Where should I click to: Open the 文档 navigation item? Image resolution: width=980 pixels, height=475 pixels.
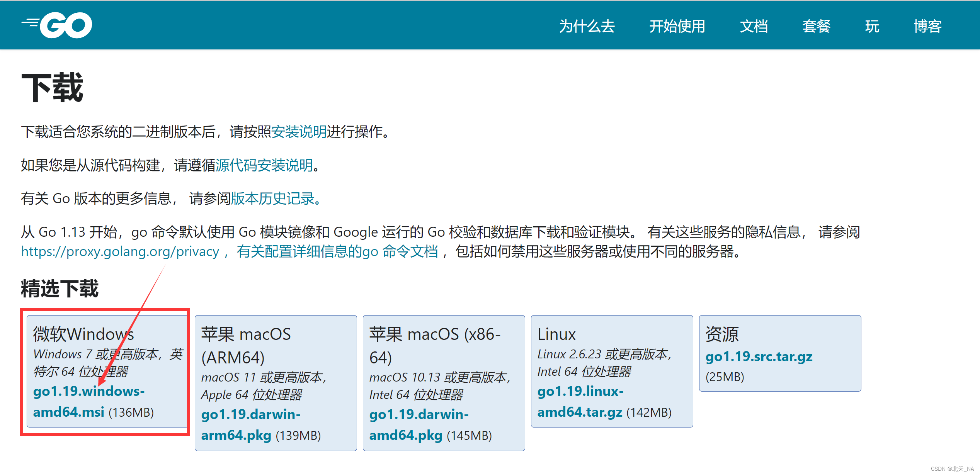tap(754, 26)
